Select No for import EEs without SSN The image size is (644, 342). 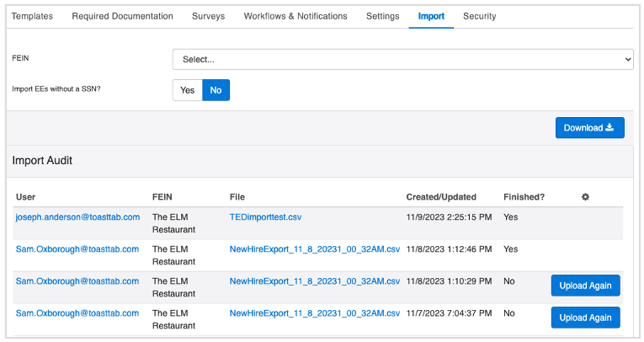(x=216, y=90)
